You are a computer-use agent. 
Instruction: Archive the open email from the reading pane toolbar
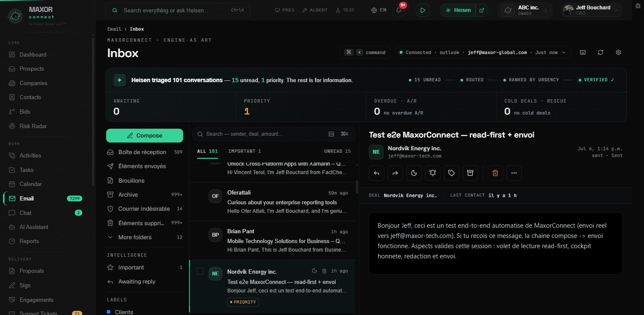tap(470, 173)
